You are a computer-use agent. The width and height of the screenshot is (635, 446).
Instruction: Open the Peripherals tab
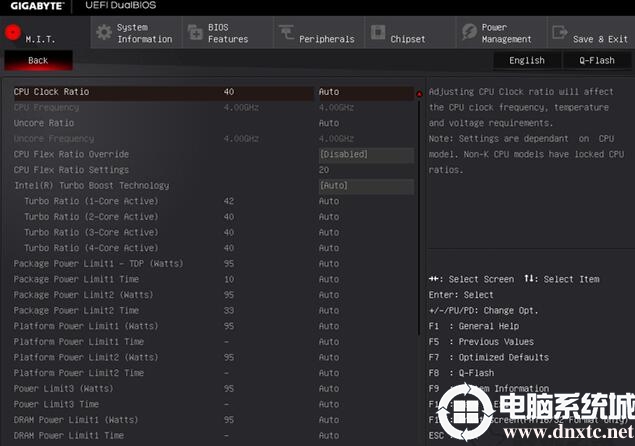[319, 33]
